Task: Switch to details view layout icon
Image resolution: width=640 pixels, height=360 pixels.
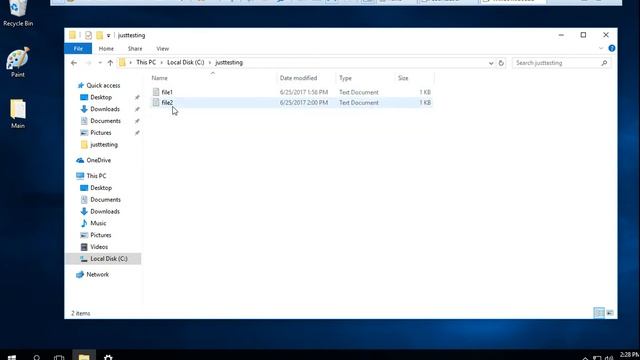Action: pos(599,313)
